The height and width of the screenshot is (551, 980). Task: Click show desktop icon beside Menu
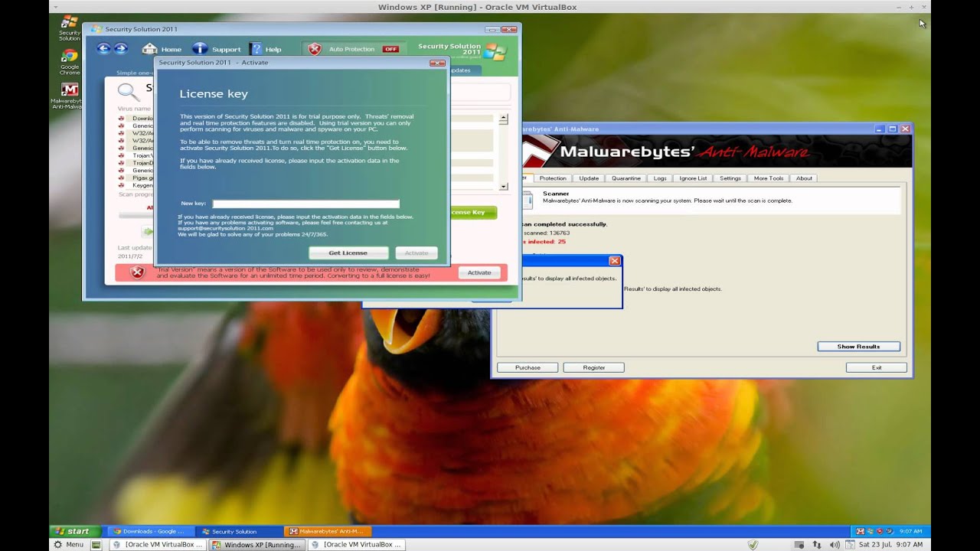pyautogui.click(x=96, y=545)
